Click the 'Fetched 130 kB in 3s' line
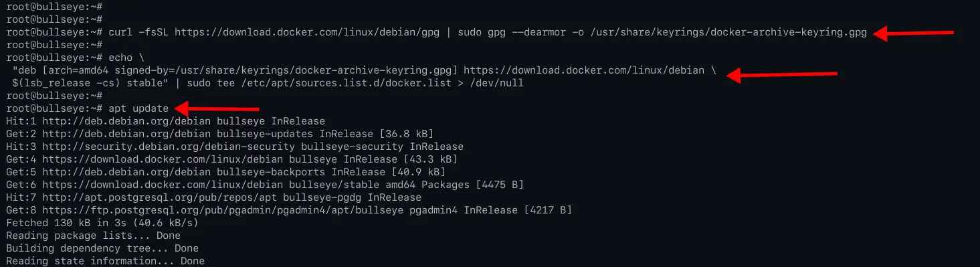Viewport: 980px width, 267px height. point(101,223)
